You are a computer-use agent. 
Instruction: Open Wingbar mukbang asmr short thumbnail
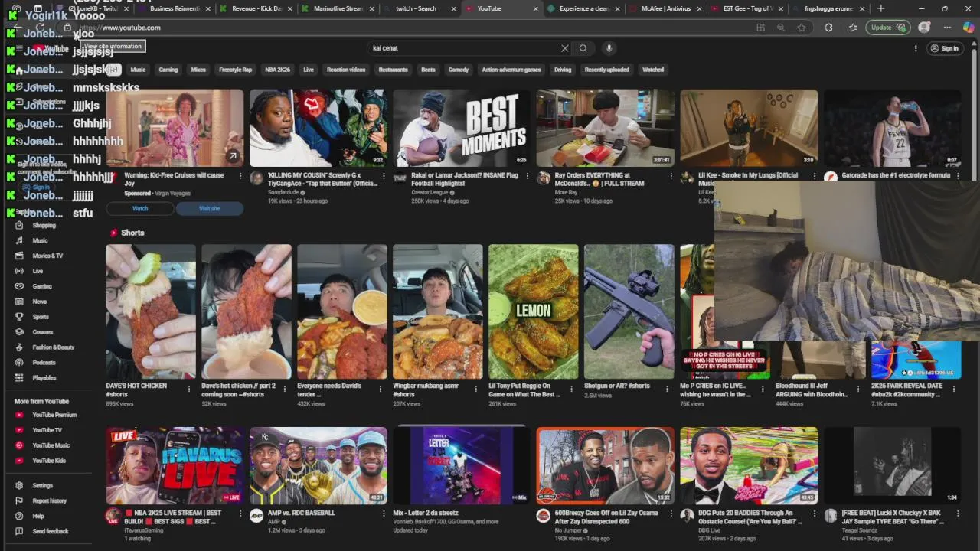437,311
